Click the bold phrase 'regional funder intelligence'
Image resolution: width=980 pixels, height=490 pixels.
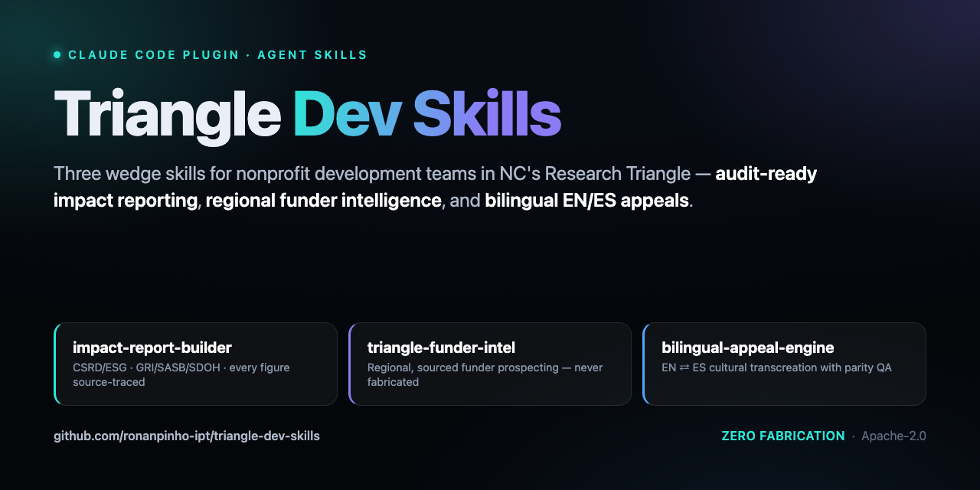324,201
